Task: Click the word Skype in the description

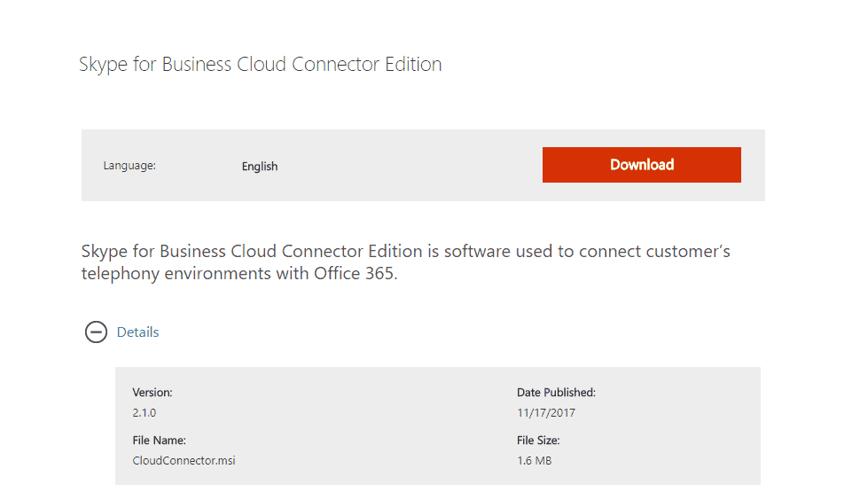Action: pos(105,252)
